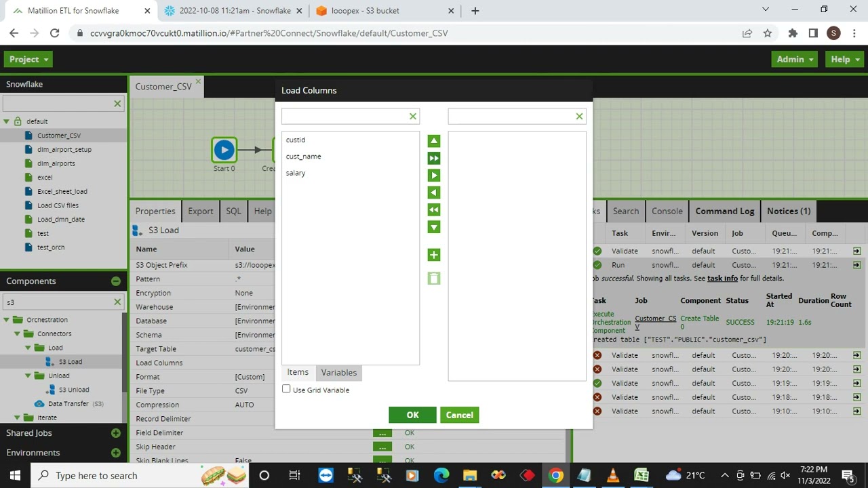The image size is (868, 488).
Task: Collapse the Connectors folder
Action: 18,334
